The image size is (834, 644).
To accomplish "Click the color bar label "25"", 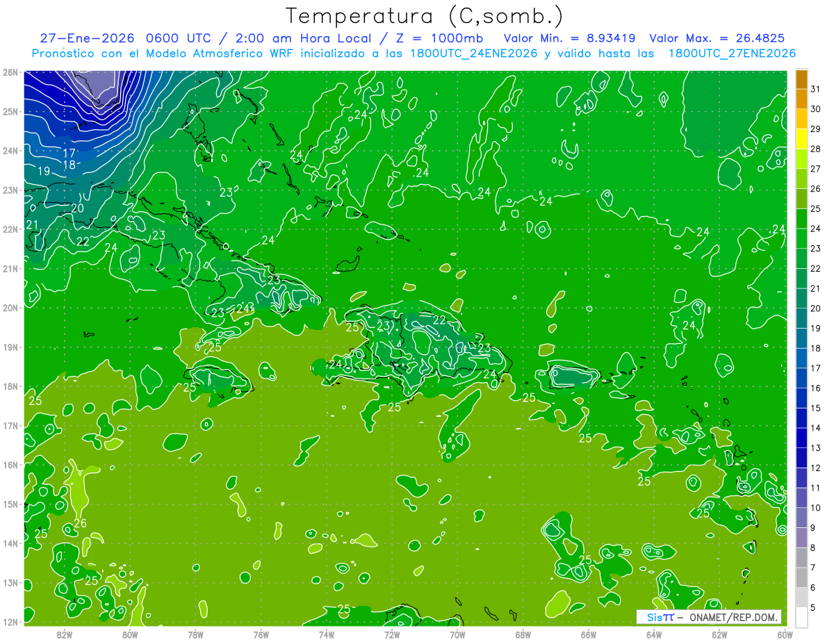I will coord(815,208).
